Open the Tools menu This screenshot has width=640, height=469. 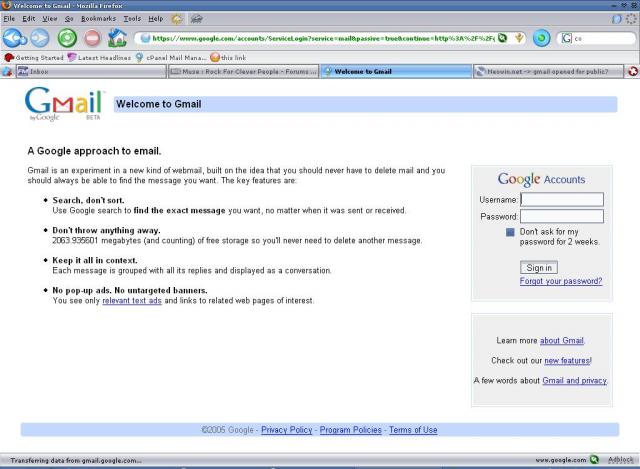pos(132,19)
